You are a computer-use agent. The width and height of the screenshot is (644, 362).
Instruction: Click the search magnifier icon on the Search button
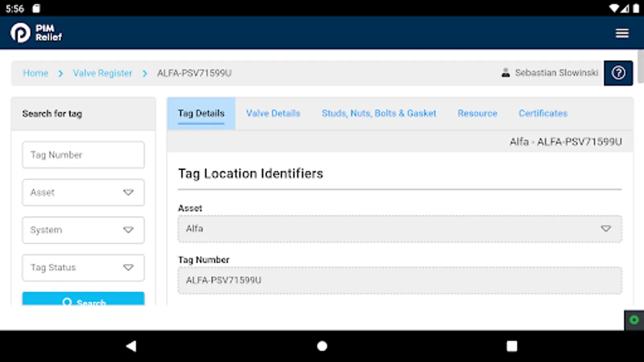67,302
